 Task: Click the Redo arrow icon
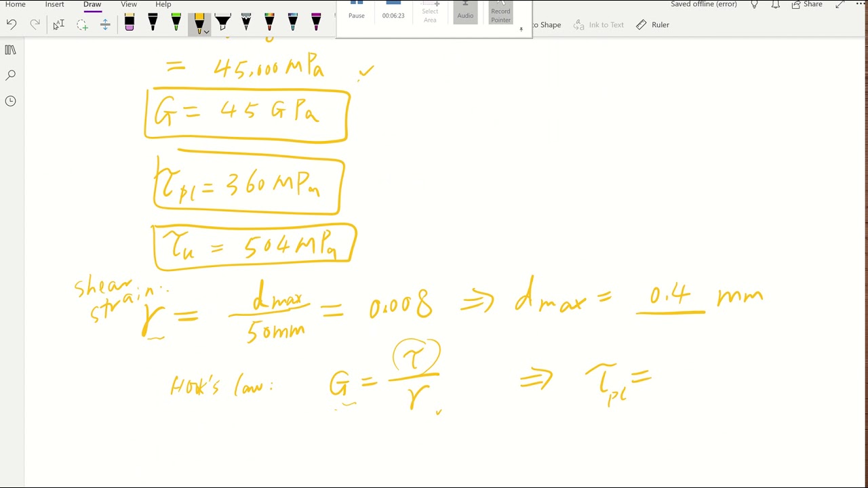pyautogui.click(x=35, y=25)
